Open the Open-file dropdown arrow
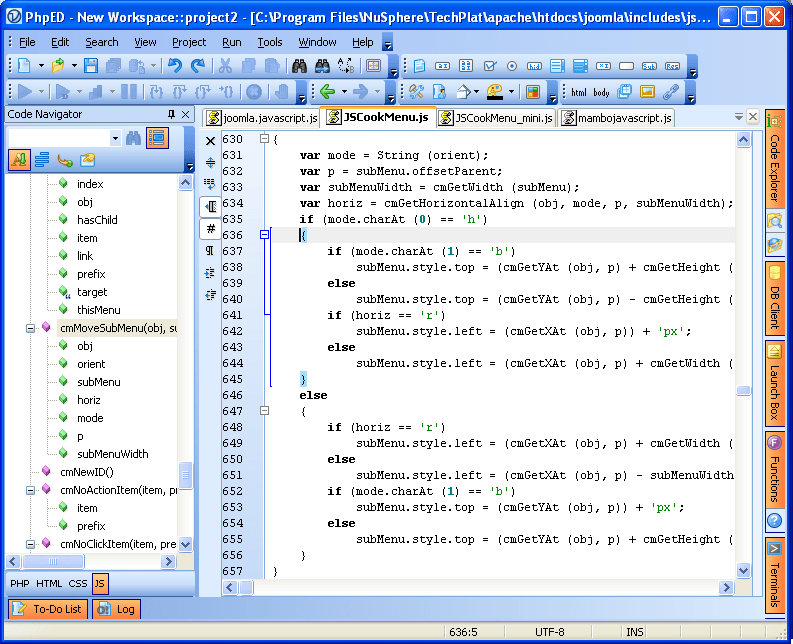The height and width of the screenshot is (644, 793). pyautogui.click(x=74, y=66)
